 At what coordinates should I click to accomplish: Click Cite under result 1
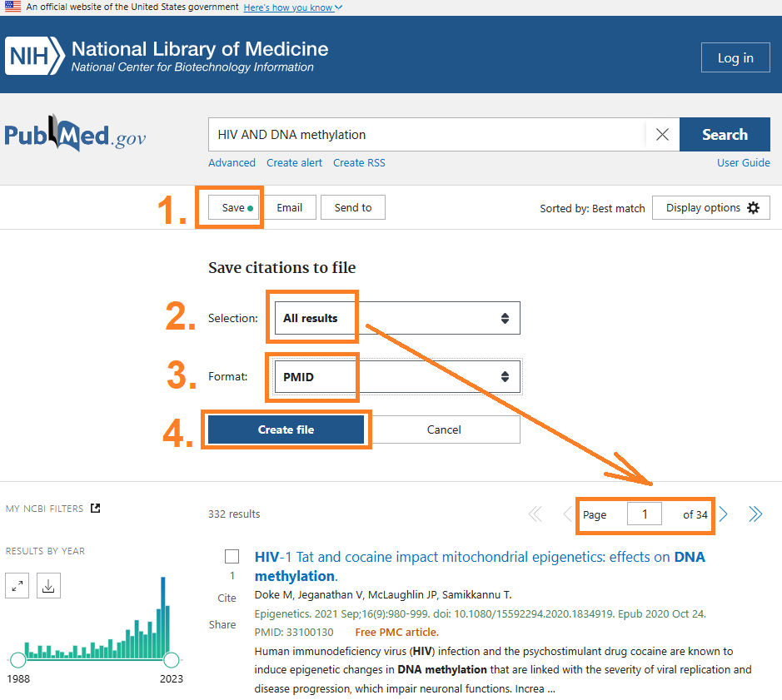[227, 598]
